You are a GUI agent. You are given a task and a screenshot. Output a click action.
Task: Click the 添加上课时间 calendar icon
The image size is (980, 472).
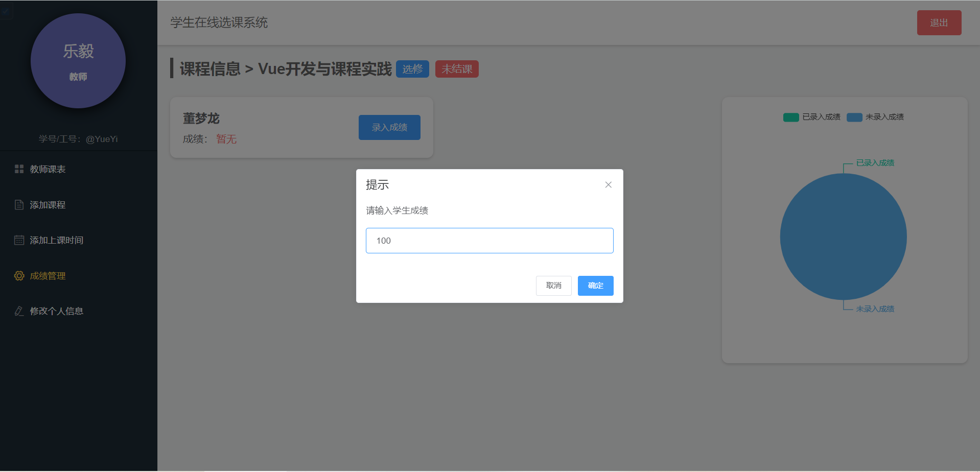(x=19, y=240)
